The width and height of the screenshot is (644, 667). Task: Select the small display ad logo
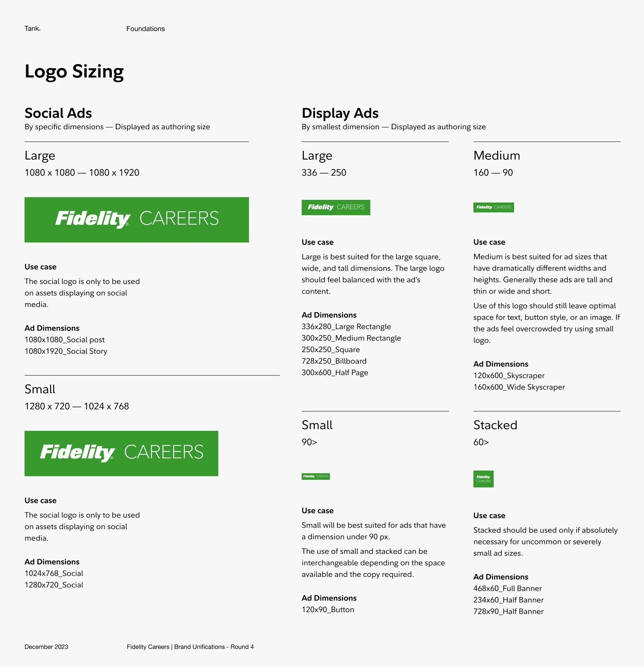click(x=316, y=476)
